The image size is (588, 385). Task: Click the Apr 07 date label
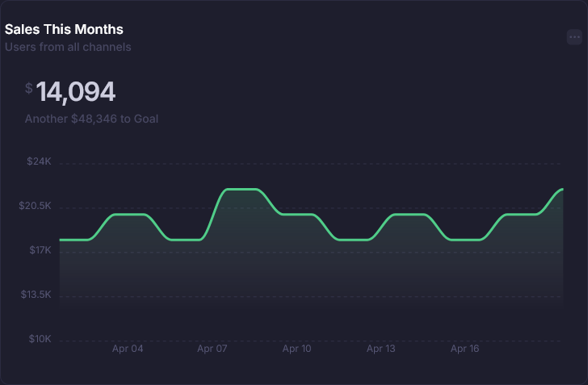(x=212, y=349)
